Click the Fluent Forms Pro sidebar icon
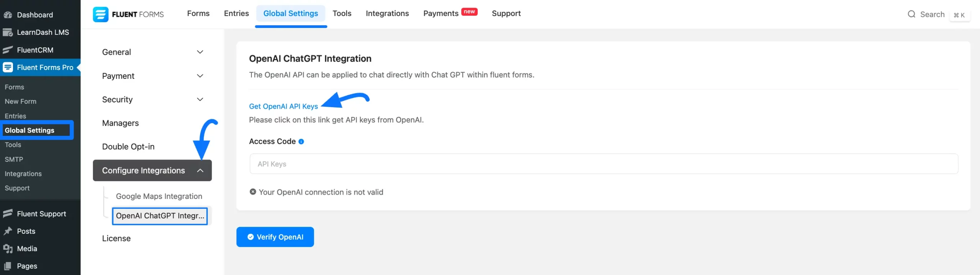Screen dimensions: 980x275 tap(8, 67)
